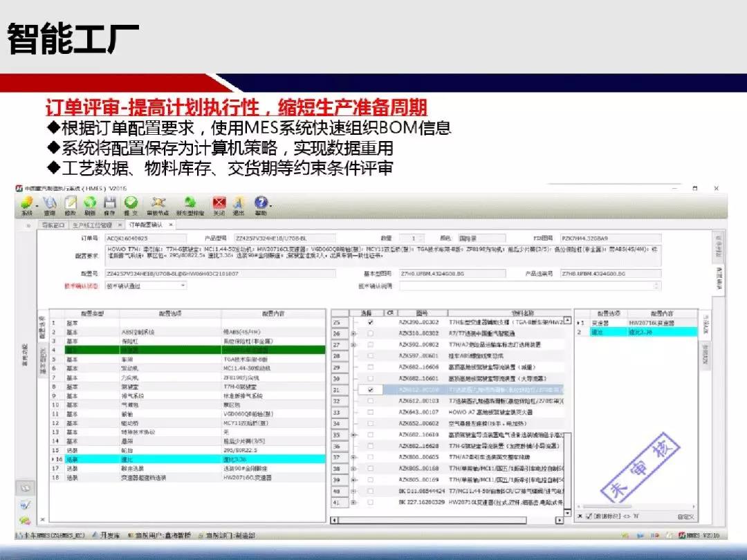Click the HMES application logo in title bar
The image size is (747, 560).
(19, 189)
